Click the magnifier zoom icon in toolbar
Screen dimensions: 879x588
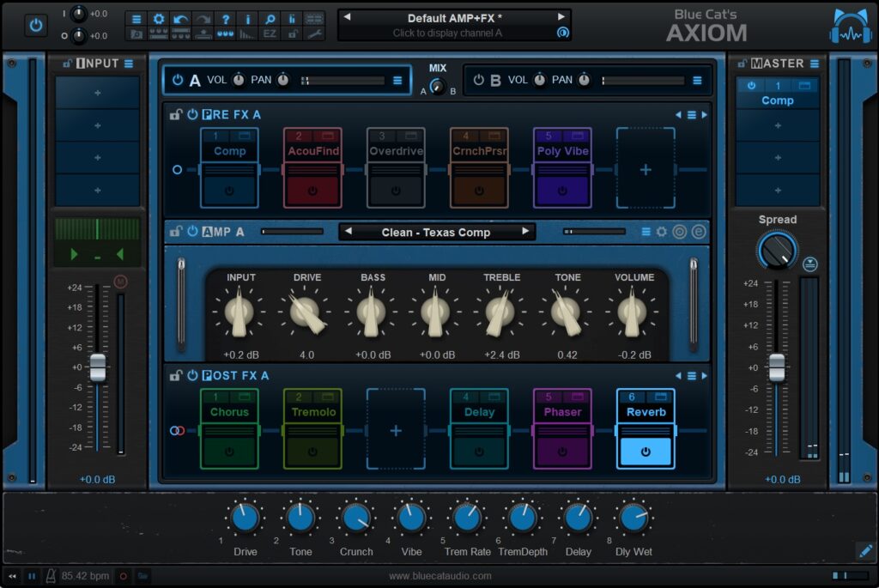[x=270, y=19]
